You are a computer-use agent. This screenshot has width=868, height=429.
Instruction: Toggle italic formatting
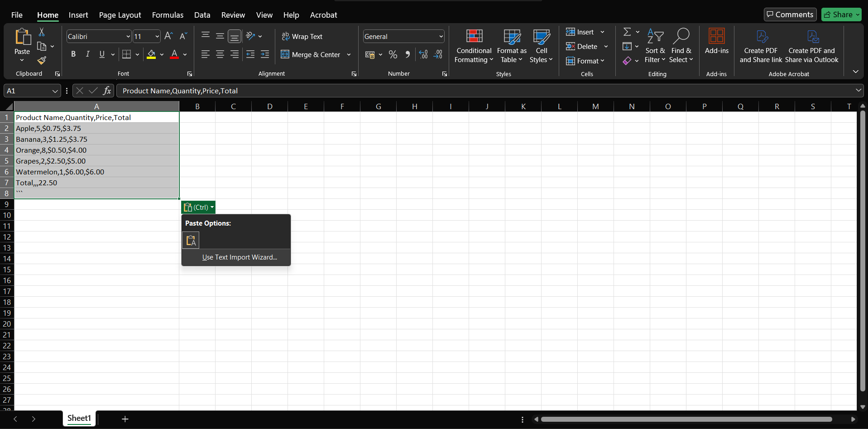87,54
